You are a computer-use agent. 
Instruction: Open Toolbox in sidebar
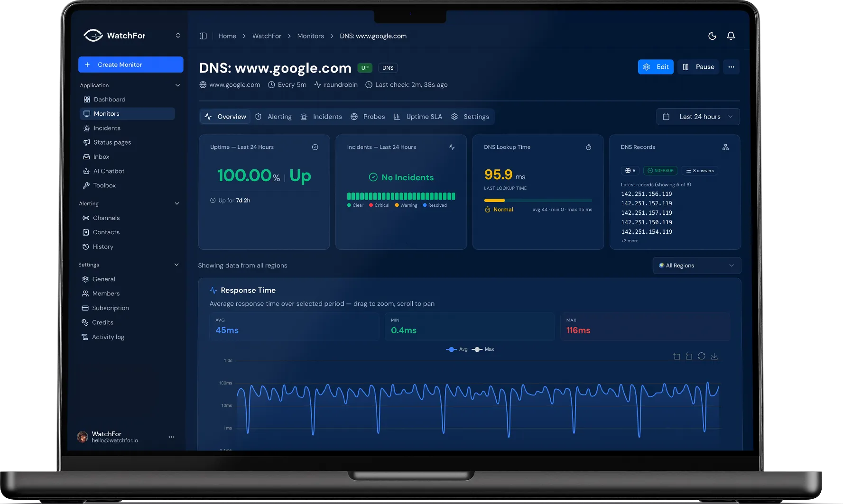click(x=128, y=185)
